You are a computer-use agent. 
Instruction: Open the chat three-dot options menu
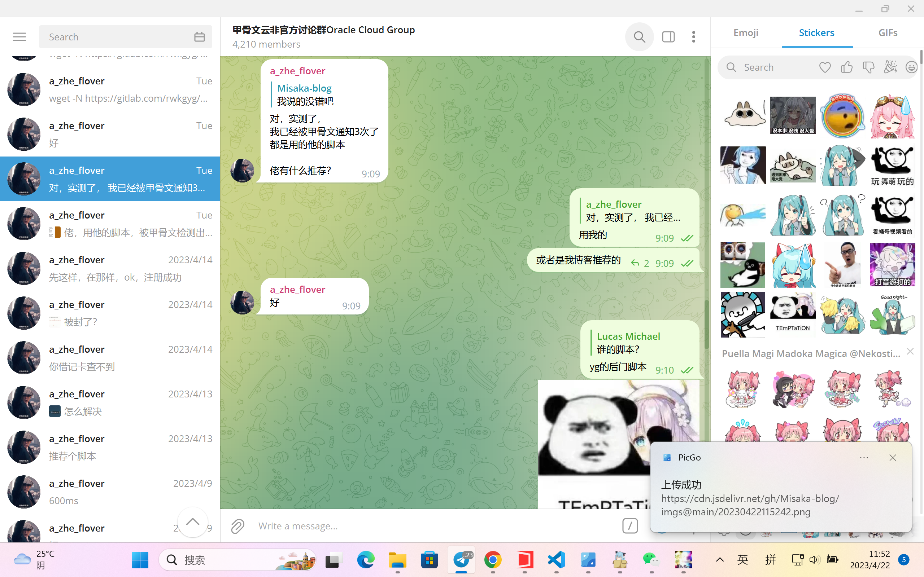694,37
